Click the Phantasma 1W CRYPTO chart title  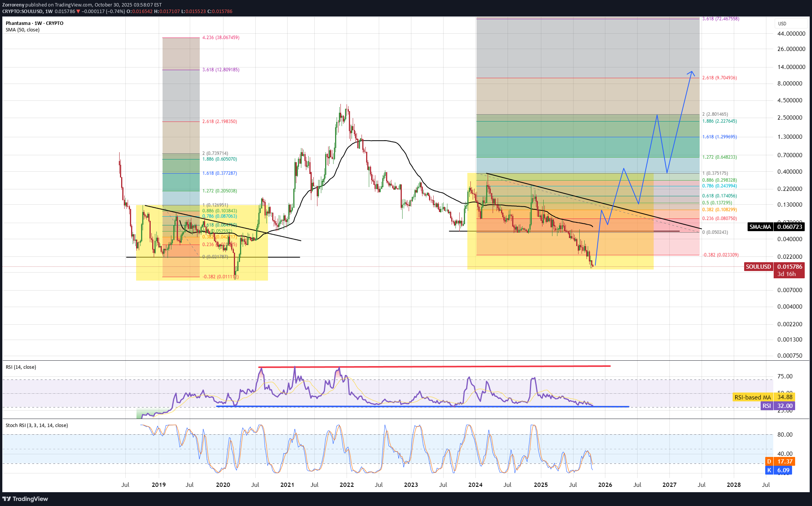[35, 23]
